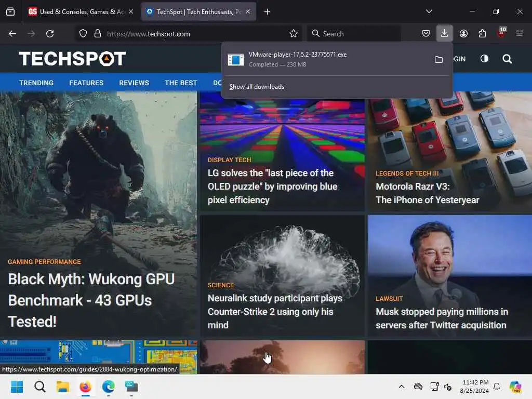Read LG OLED blue pixel efficiency article
The height and width of the screenshot is (399, 532).
pos(272,187)
